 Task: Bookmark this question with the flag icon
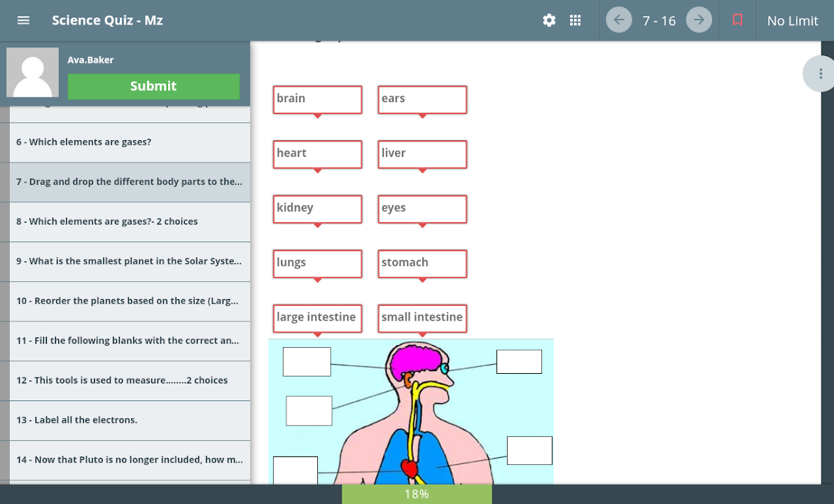(737, 20)
